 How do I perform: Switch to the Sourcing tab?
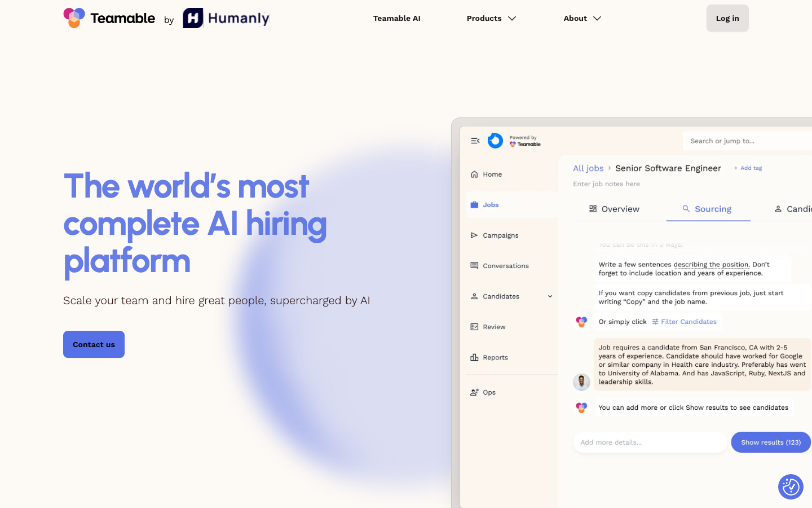pyautogui.click(x=707, y=209)
